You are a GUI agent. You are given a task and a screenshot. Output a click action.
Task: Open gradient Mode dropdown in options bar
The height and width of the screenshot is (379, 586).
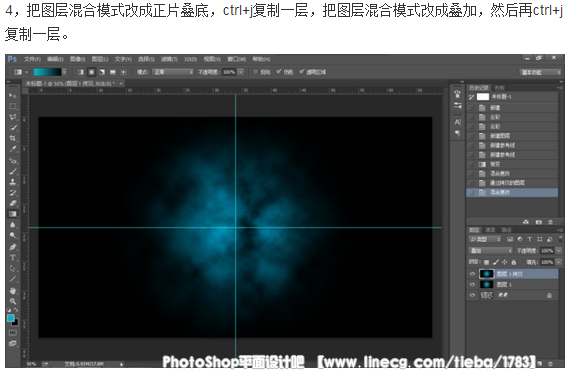click(173, 72)
